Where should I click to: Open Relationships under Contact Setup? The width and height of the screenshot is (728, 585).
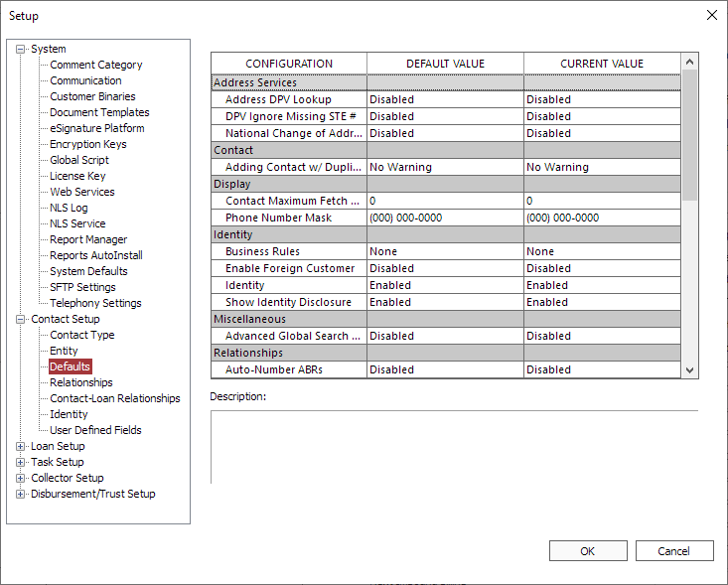click(x=81, y=382)
